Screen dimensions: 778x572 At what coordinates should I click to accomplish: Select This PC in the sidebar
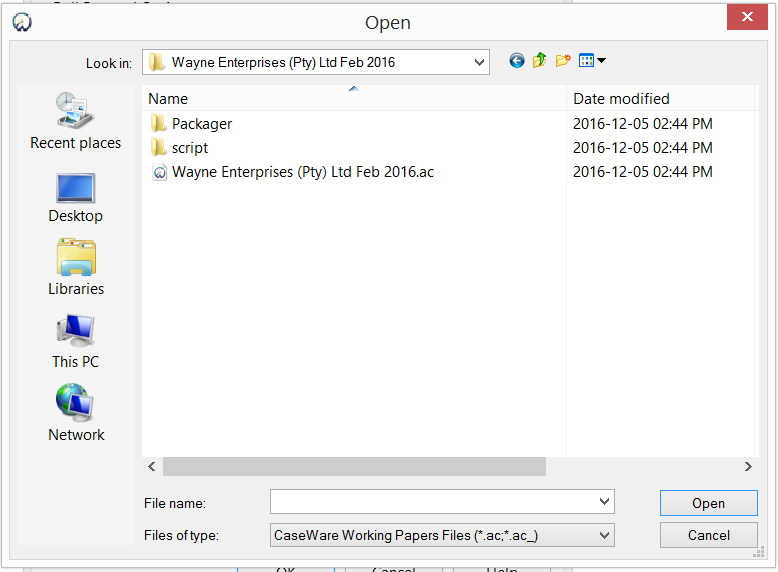pyautogui.click(x=75, y=341)
